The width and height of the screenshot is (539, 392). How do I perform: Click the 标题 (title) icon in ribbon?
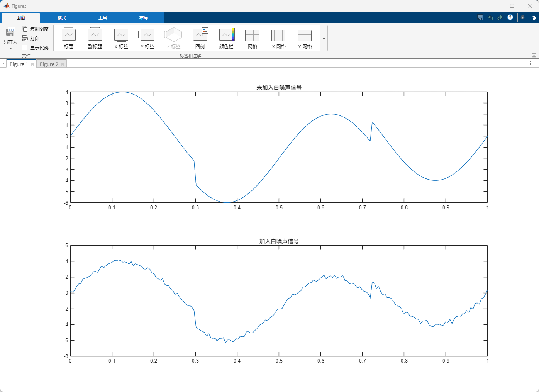pos(69,38)
